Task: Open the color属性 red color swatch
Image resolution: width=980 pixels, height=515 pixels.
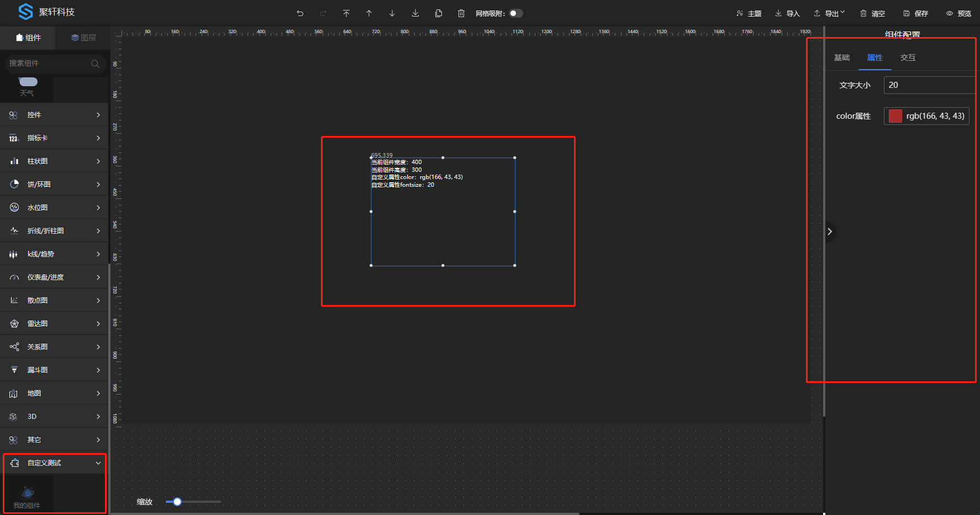Action: (895, 116)
